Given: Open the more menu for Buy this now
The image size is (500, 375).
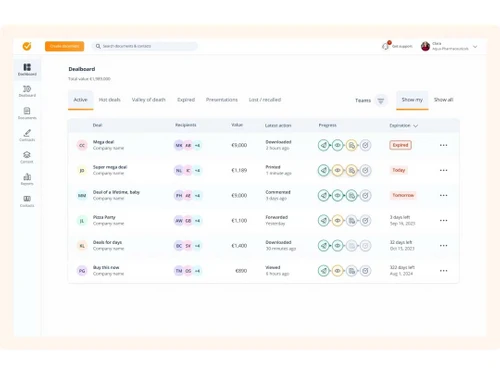Looking at the screenshot, I should pos(443,271).
